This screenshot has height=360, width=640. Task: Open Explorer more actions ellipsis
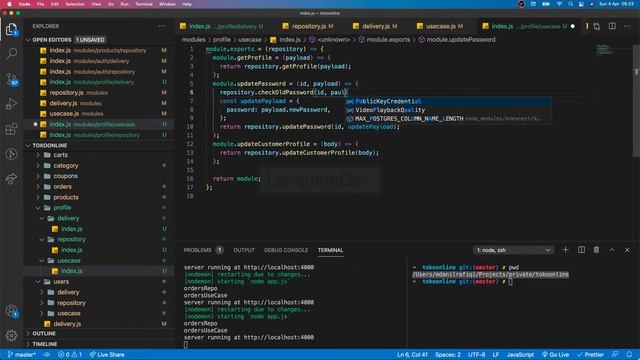pyautogui.click(x=162, y=26)
